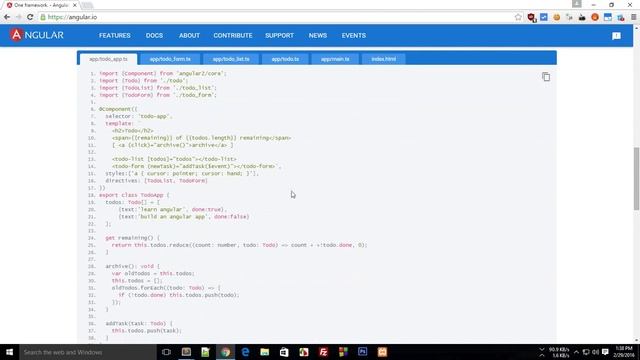This screenshot has height=360, width=640.
Task: Close the 'One framework - Angular' tab
Action: tap(75, 5)
